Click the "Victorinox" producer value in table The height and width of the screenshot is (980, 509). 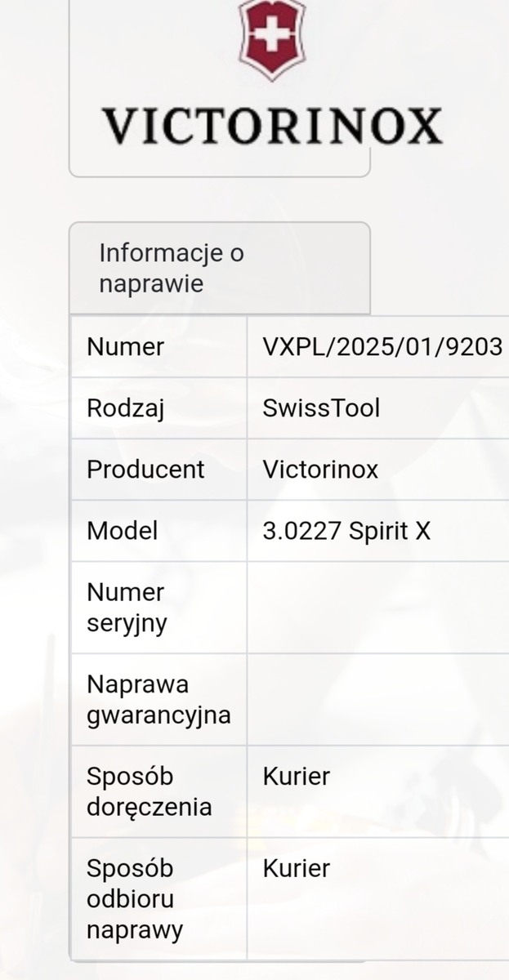point(320,470)
